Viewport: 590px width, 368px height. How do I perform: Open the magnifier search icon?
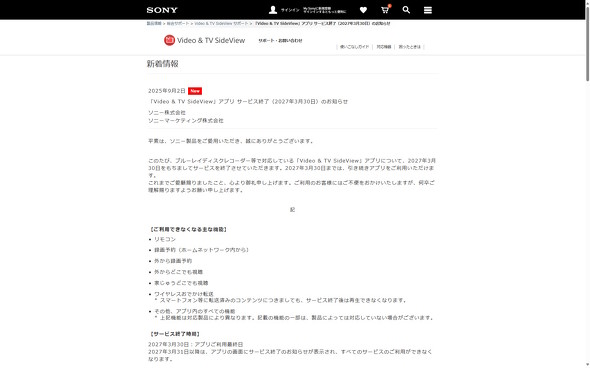pos(406,10)
